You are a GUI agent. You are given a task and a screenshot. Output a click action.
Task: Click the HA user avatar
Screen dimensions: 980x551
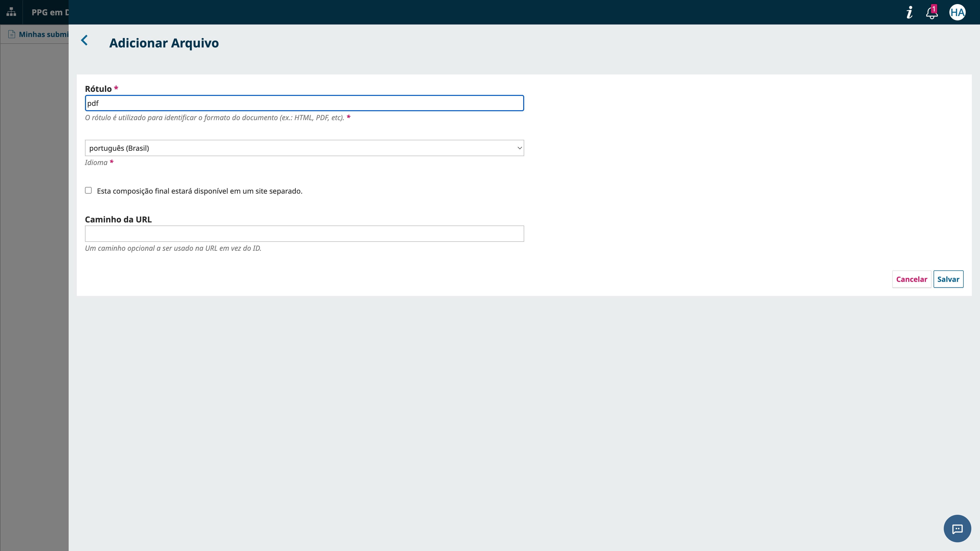pyautogui.click(x=958, y=12)
